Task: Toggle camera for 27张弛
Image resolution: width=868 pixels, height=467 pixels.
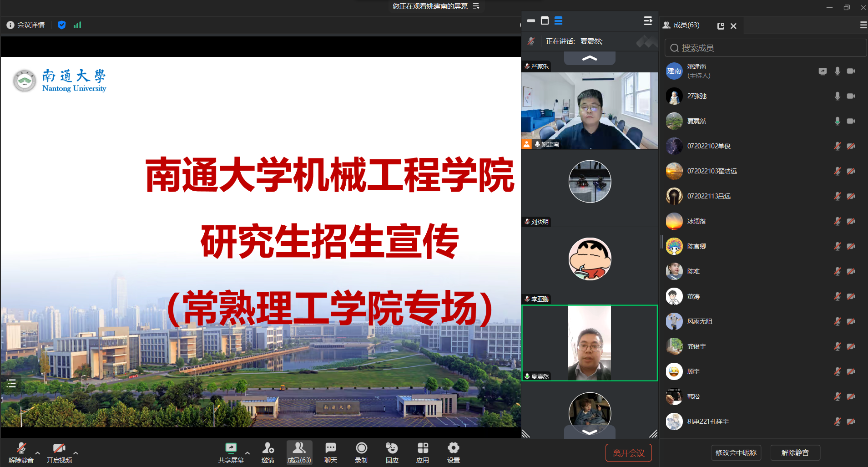Action: [851, 96]
